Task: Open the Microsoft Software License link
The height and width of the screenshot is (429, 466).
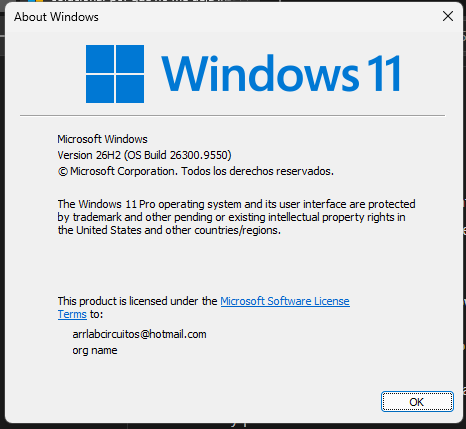Action: [285, 301]
